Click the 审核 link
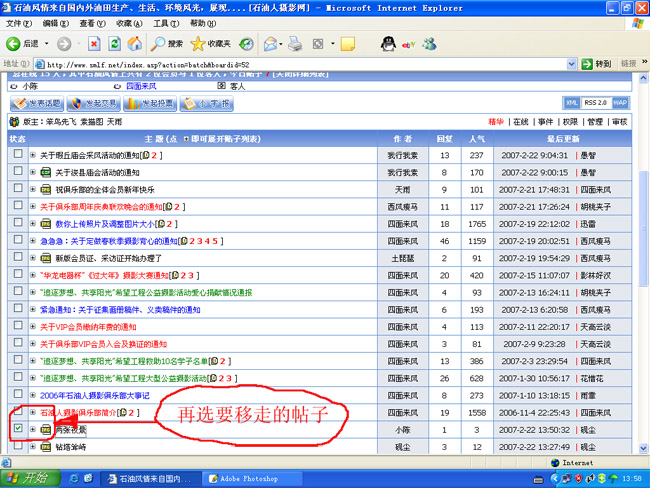Screen dimensions: 650x488 pyautogui.click(x=620, y=121)
